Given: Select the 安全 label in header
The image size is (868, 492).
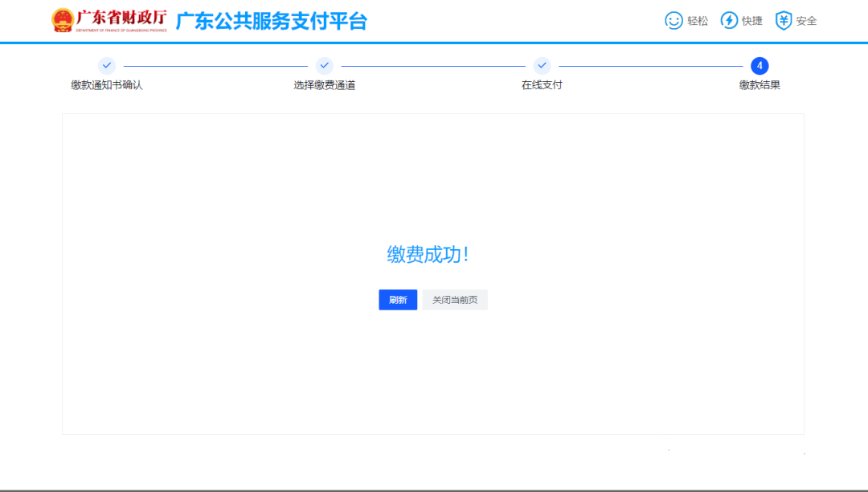Looking at the screenshot, I should [806, 21].
